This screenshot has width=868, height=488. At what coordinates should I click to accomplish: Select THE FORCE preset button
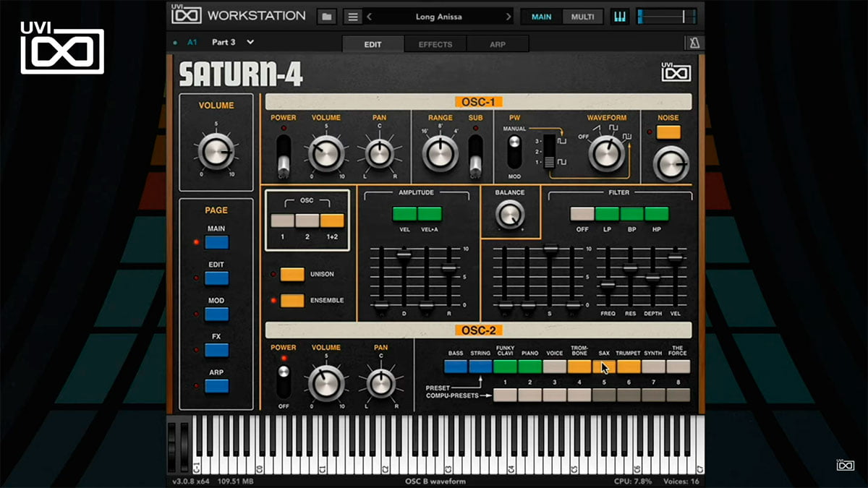tap(678, 367)
